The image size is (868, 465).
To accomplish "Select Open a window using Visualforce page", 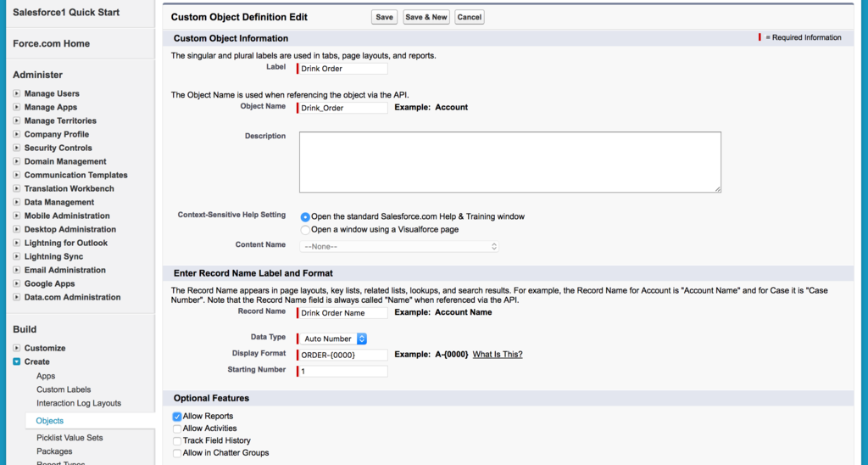I will click(x=305, y=230).
